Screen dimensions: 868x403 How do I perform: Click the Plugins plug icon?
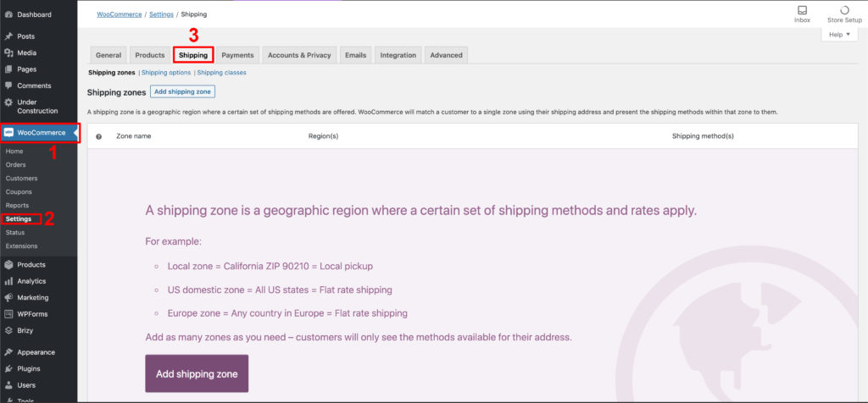coord(8,369)
